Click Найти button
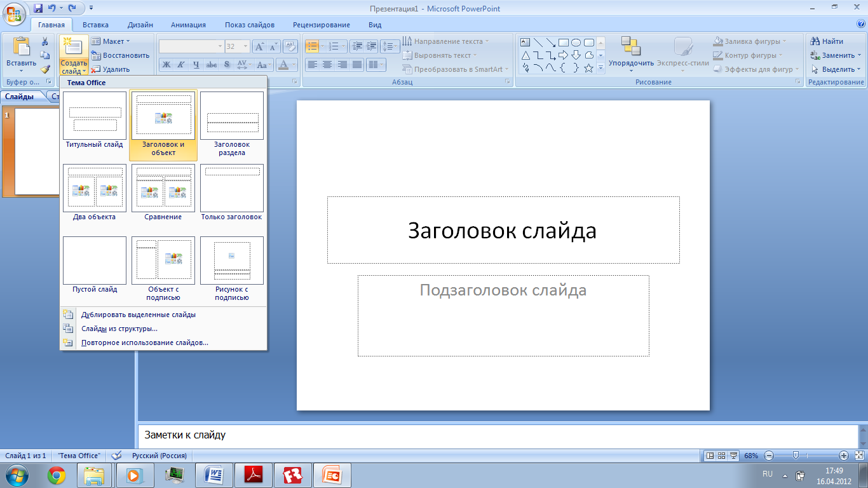This screenshot has height=488, width=868. 827,41
